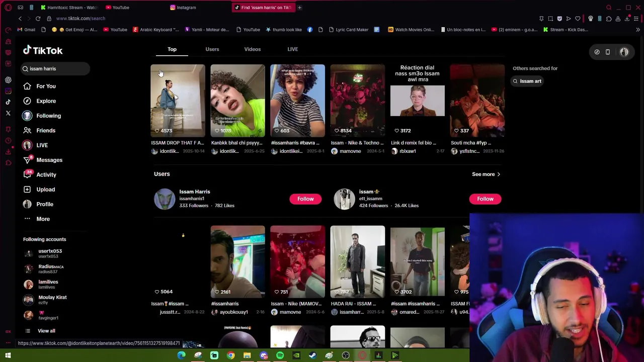Screen dimensions: 644x362
Task: Click See more users link
Action: point(486,174)
